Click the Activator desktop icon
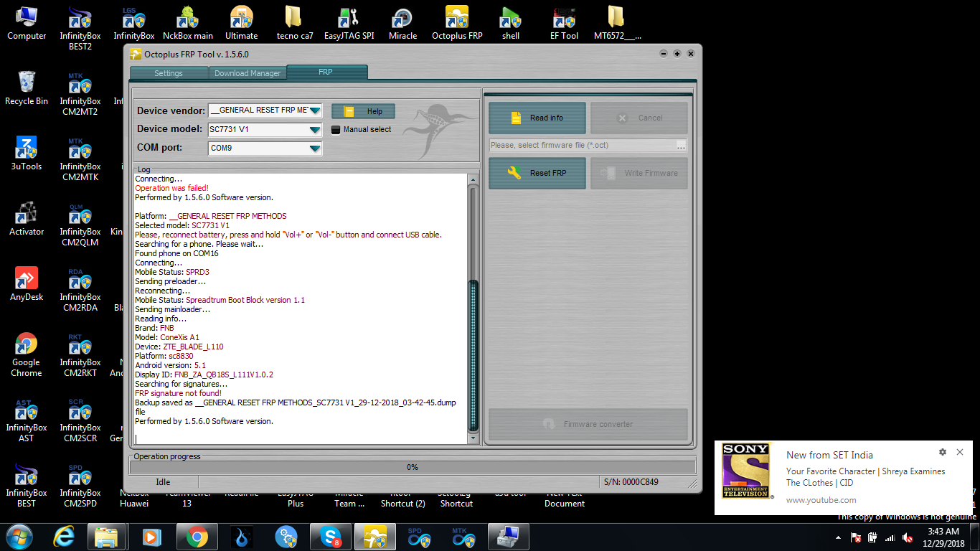 (x=27, y=219)
